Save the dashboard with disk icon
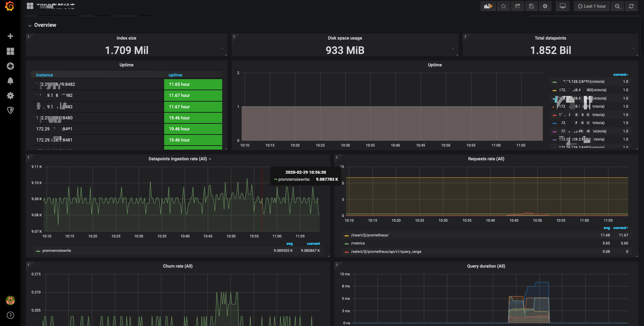The image size is (644, 326). [x=531, y=6]
